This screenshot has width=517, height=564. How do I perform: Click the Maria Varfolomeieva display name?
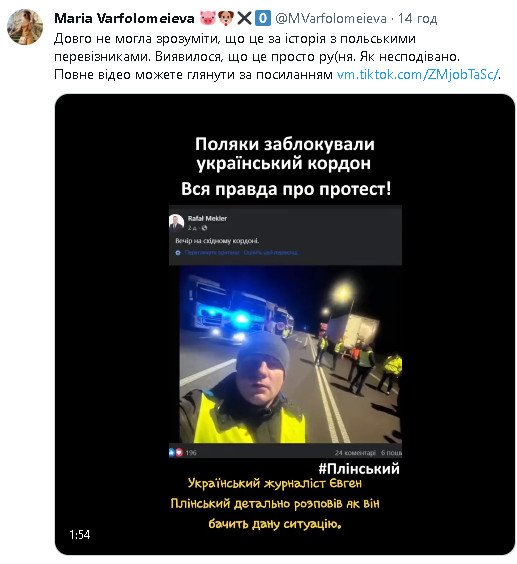124,18
